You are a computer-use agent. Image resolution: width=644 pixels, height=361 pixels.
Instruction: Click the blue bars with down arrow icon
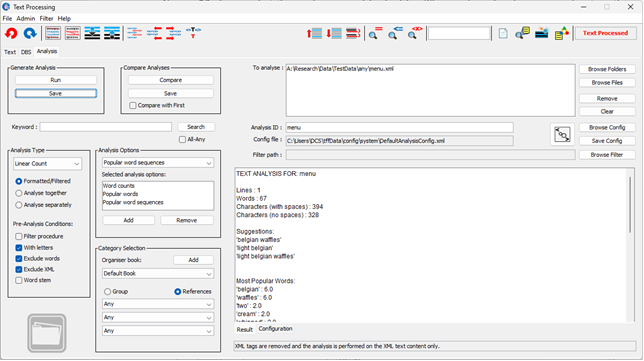click(x=92, y=33)
